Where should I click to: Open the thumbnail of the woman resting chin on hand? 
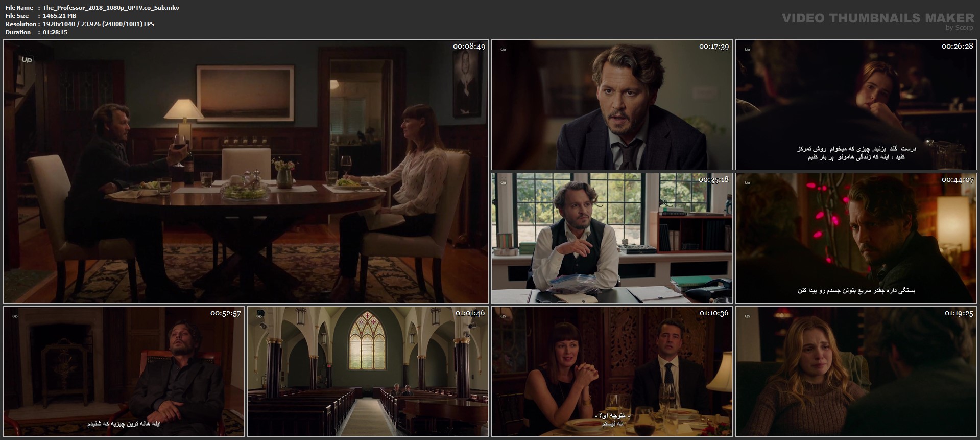856,105
